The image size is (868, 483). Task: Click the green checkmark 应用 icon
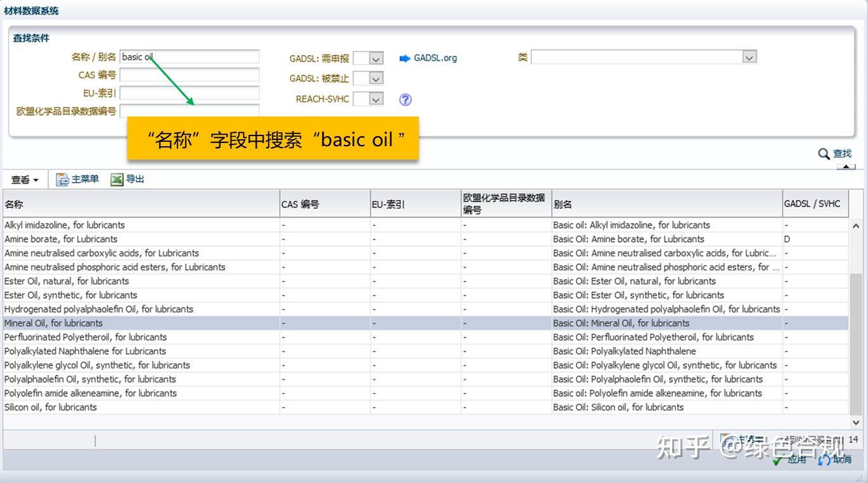[x=779, y=461]
